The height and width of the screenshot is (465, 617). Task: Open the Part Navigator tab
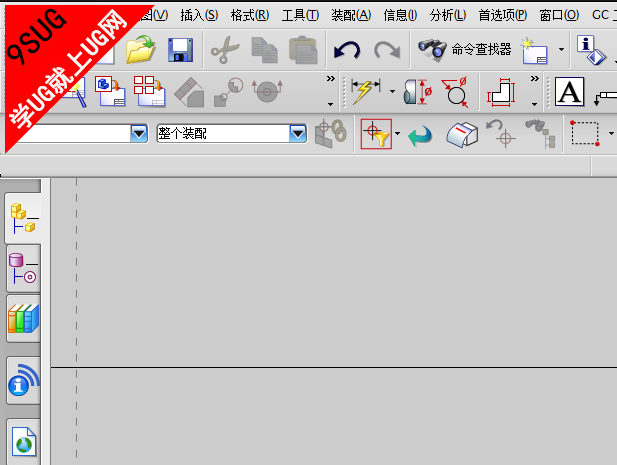[24, 268]
